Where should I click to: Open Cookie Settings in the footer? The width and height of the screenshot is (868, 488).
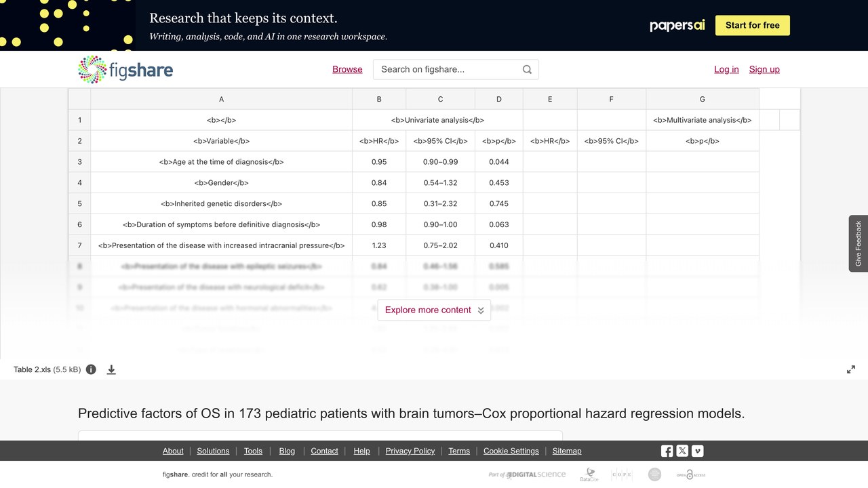click(511, 451)
